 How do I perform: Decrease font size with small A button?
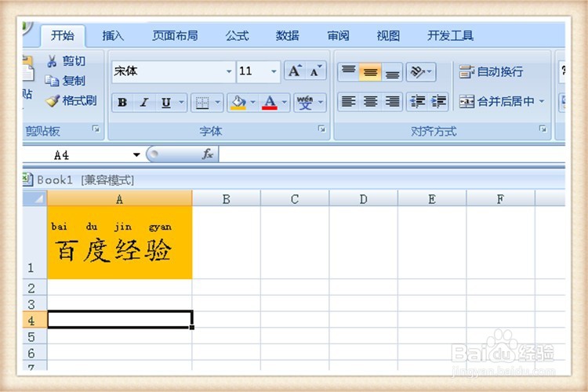(x=316, y=71)
